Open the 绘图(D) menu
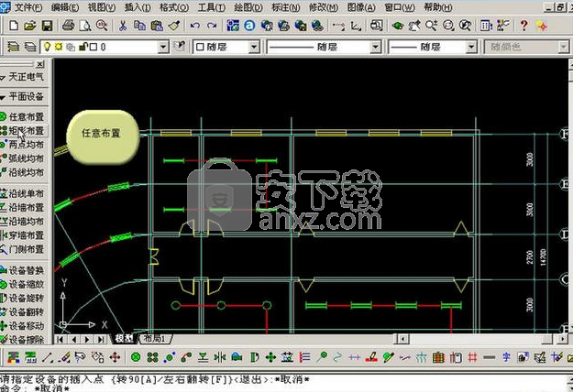 [x=248, y=7]
